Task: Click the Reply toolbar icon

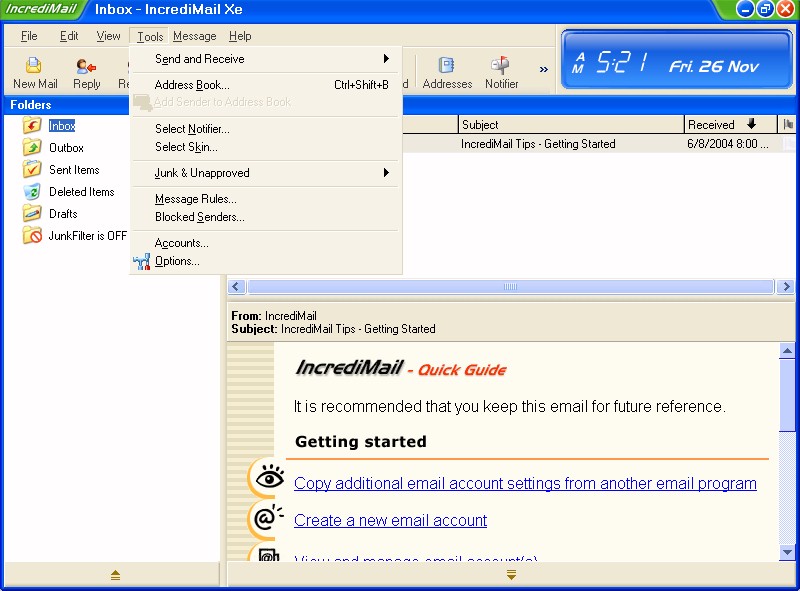Action: point(87,72)
